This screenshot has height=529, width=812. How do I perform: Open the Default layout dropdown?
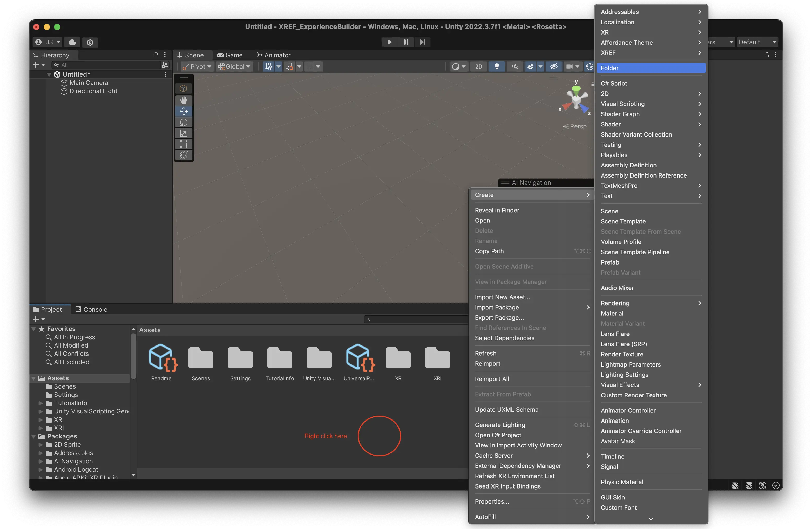757,42
